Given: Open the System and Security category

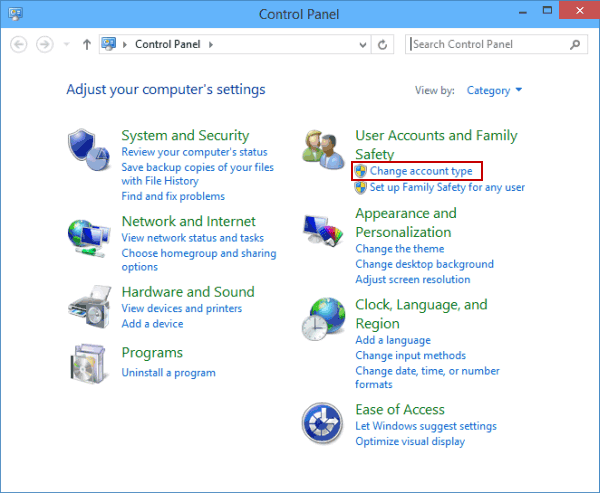Looking at the screenshot, I should pos(185,135).
